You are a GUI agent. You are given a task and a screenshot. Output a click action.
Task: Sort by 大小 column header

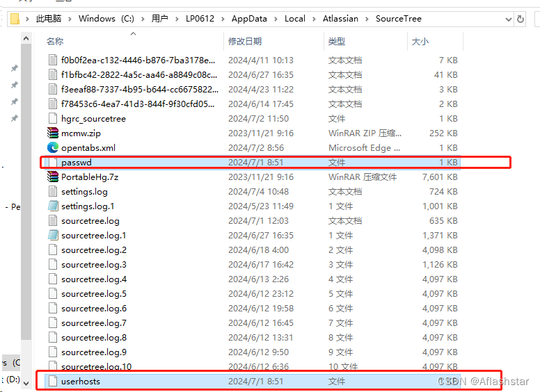(420, 41)
